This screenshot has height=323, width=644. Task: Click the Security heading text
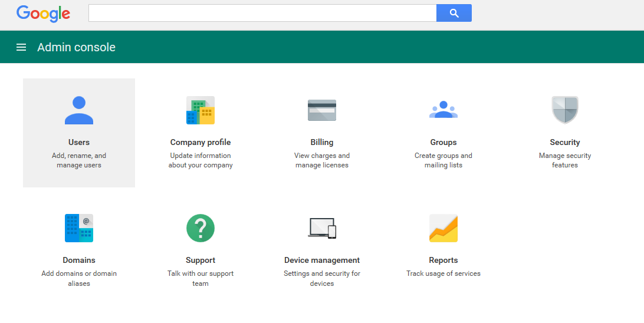[x=565, y=142]
